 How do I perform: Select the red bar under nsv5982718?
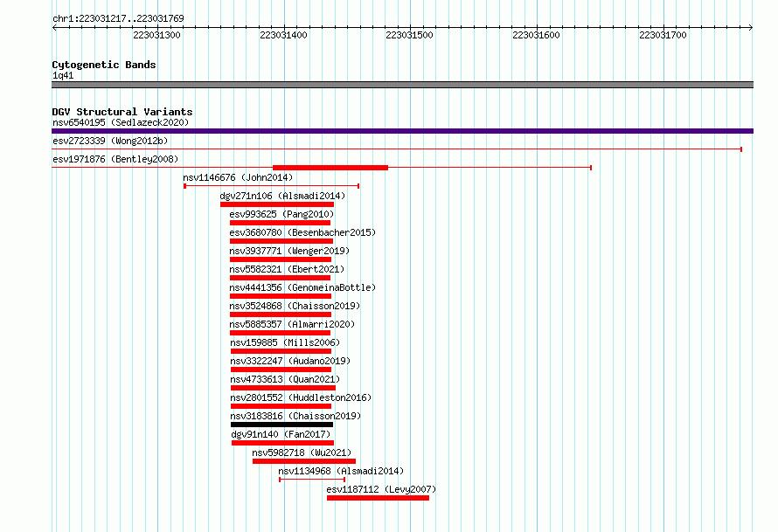point(304,461)
